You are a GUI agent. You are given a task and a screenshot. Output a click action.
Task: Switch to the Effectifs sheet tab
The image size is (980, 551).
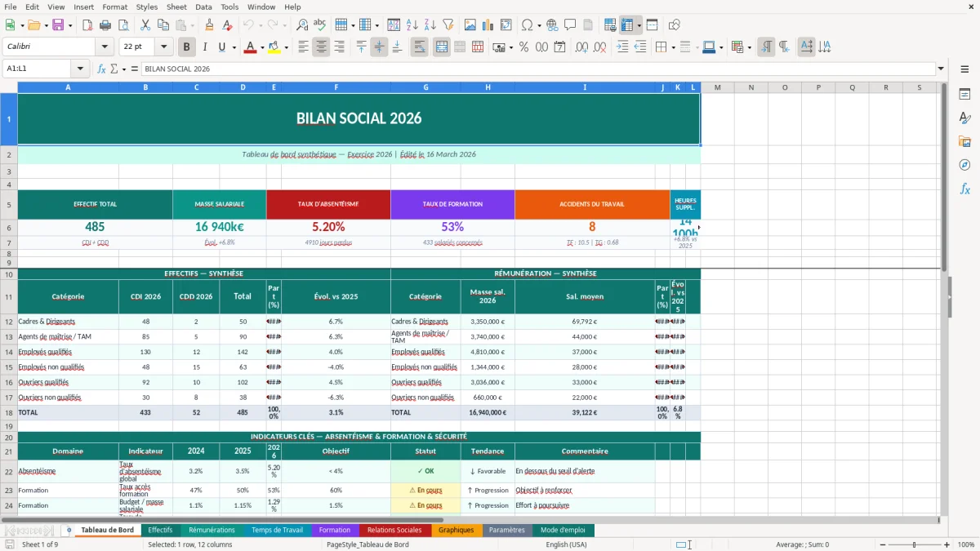(160, 530)
